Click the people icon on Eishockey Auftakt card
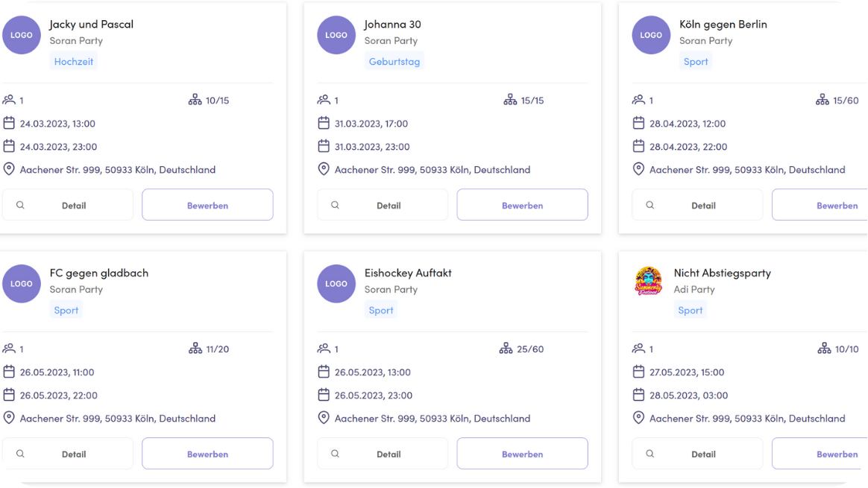The image size is (868, 488). [x=324, y=349]
